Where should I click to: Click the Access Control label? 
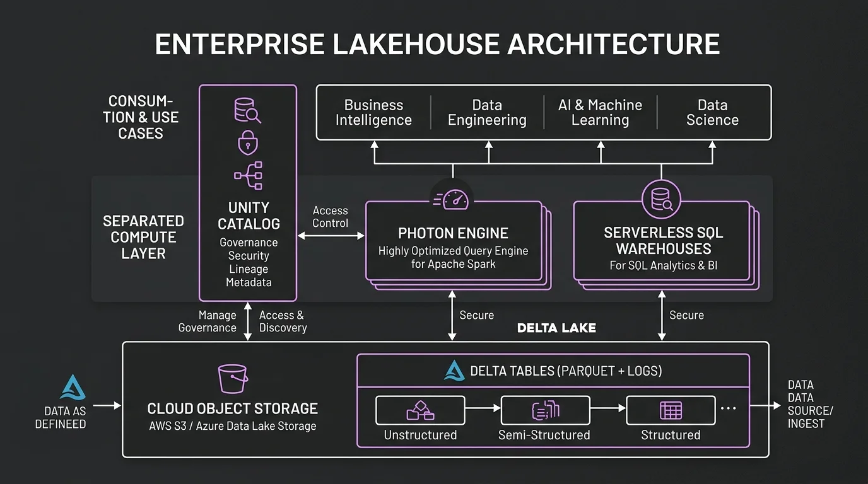coord(331,217)
